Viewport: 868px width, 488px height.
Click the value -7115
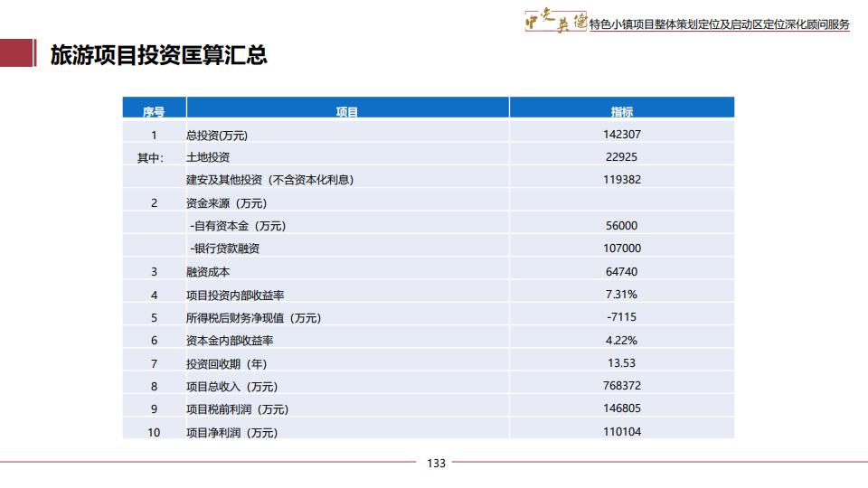621,317
